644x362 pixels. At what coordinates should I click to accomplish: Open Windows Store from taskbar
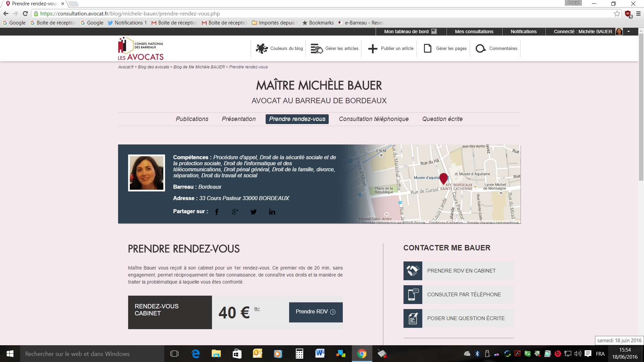pyautogui.click(x=237, y=354)
